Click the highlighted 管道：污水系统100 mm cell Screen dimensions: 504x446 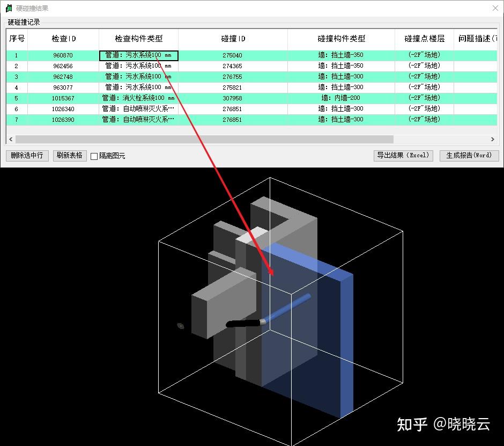click(x=138, y=55)
